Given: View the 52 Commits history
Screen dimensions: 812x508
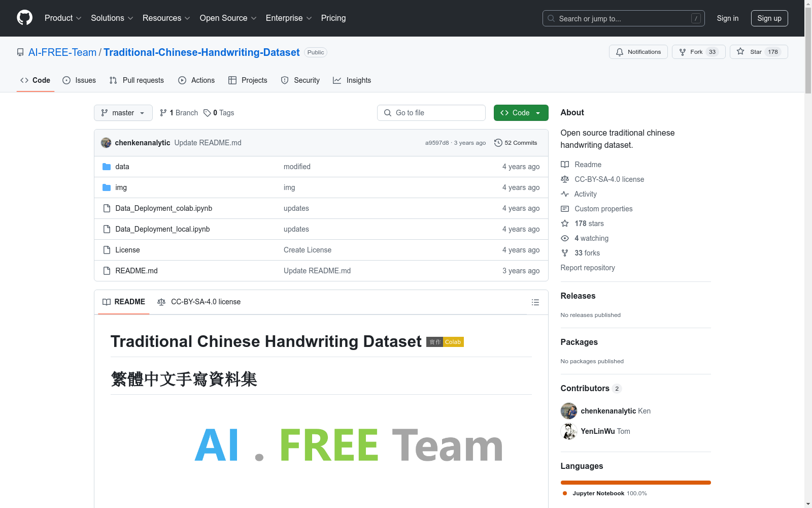Looking at the screenshot, I should click(x=516, y=143).
